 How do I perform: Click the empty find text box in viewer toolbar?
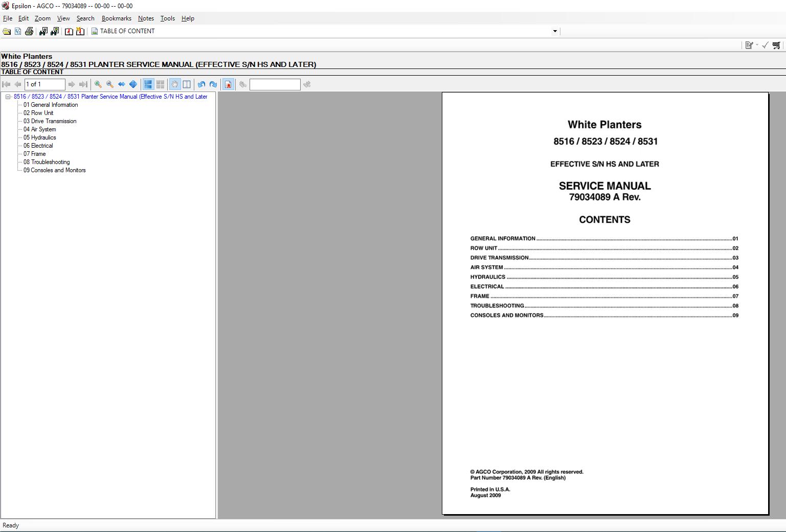[275, 84]
